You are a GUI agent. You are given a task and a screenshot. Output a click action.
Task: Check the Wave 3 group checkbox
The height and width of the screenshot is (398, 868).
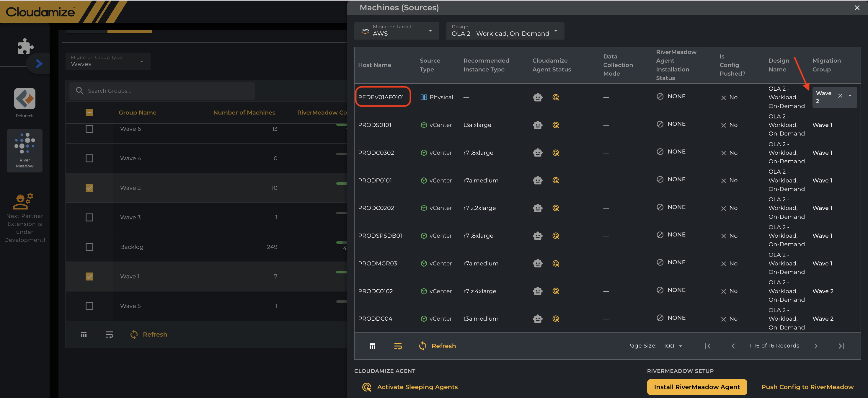click(89, 217)
